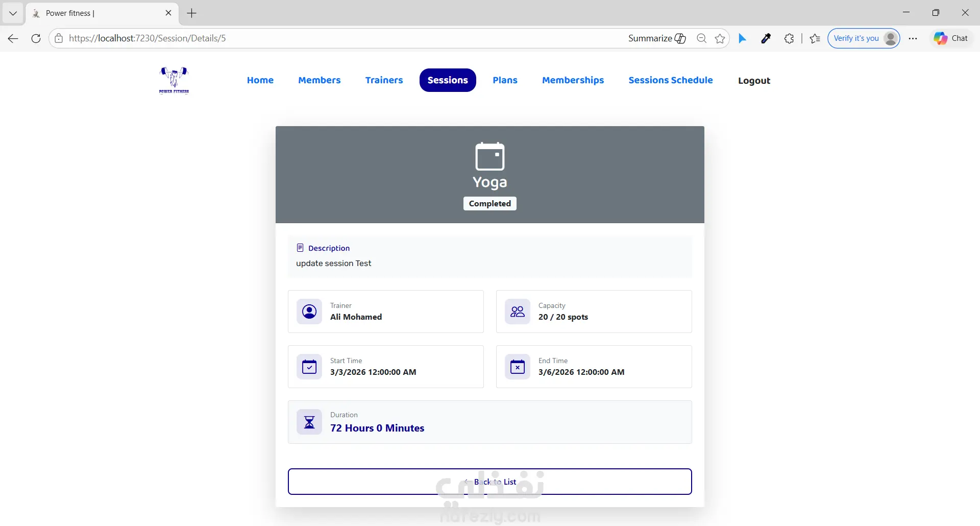Click the eyedropper extension icon
The height and width of the screenshot is (526, 980).
coord(766,38)
